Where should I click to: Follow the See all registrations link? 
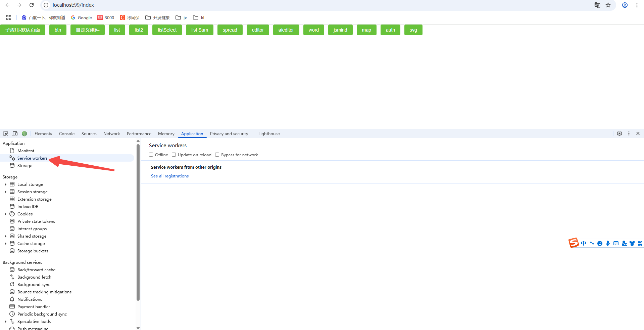click(169, 176)
